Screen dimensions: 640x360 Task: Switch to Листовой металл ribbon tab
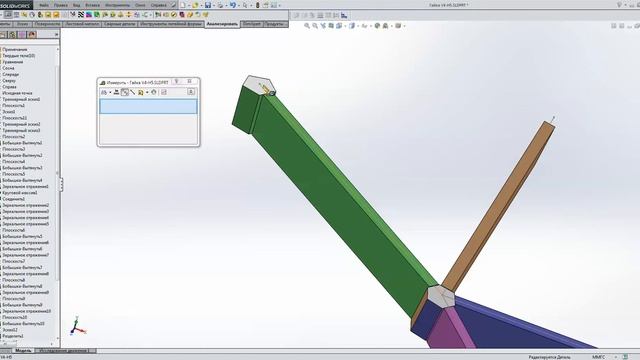tap(82, 24)
